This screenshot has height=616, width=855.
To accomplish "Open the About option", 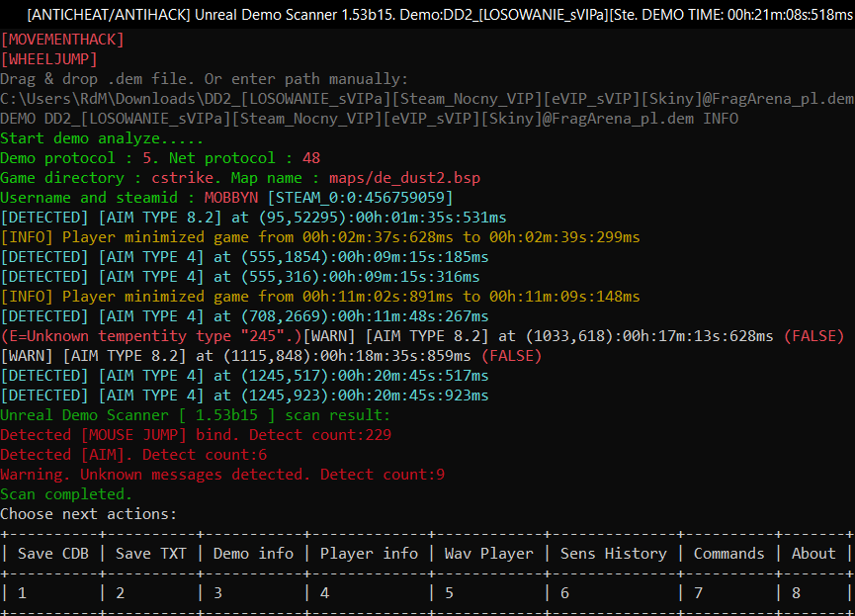I will click(813, 554).
